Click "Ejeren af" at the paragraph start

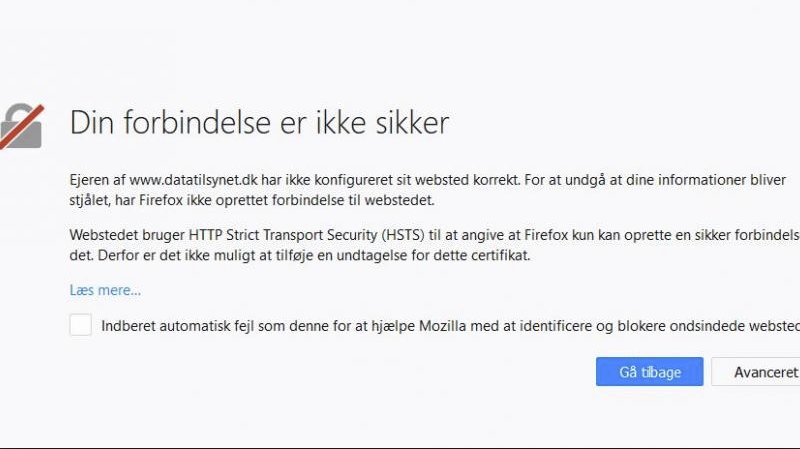coord(97,181)
